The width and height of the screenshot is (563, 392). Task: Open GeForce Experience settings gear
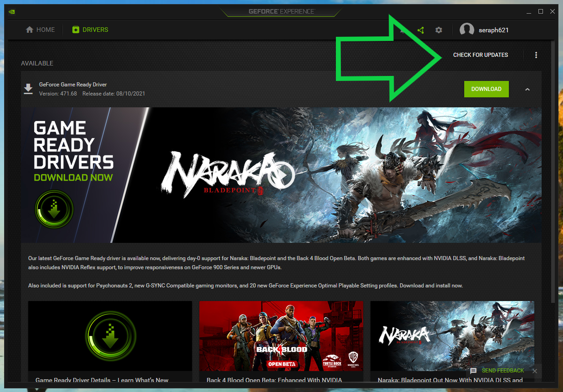[x=438, y=30]
